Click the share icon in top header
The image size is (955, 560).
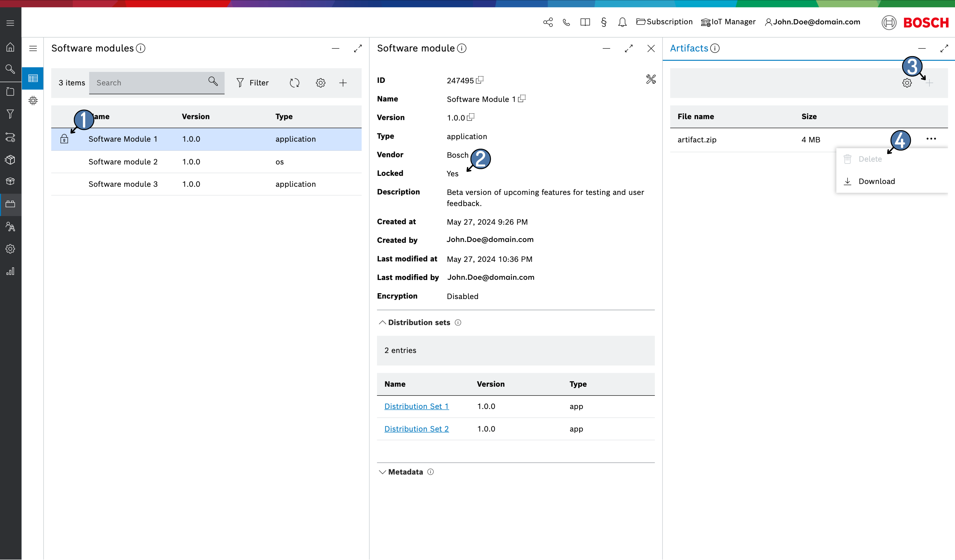point(548,22)
